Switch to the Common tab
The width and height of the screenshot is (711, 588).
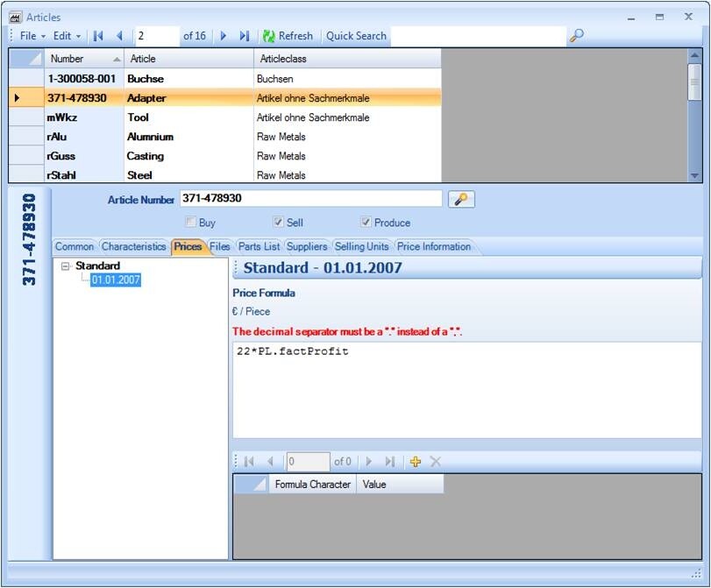[75, 246]
